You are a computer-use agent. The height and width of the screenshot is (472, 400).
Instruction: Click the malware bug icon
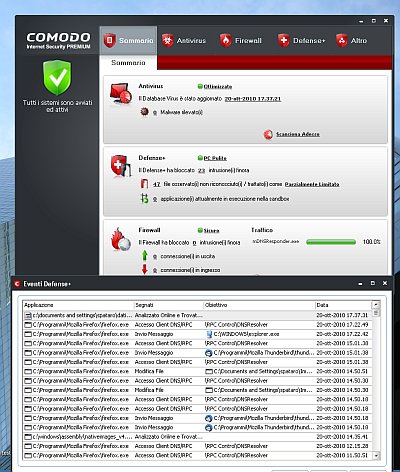click(x=144, y=112)
